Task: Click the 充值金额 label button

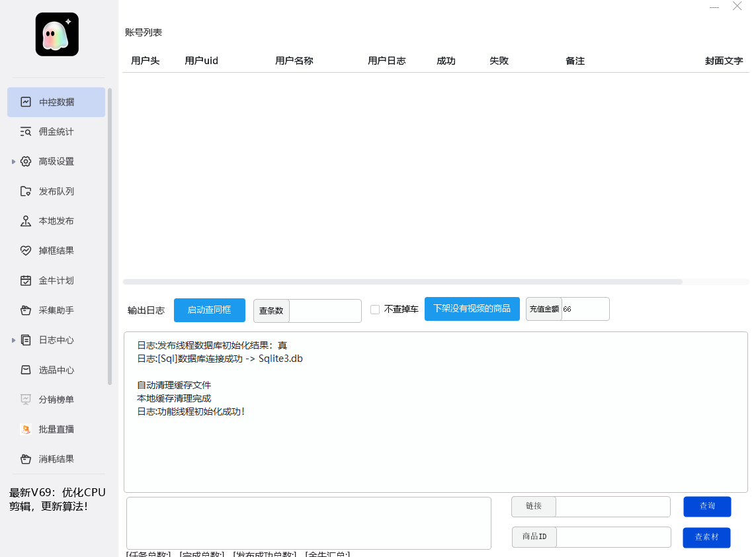Action: click(544, 309)
